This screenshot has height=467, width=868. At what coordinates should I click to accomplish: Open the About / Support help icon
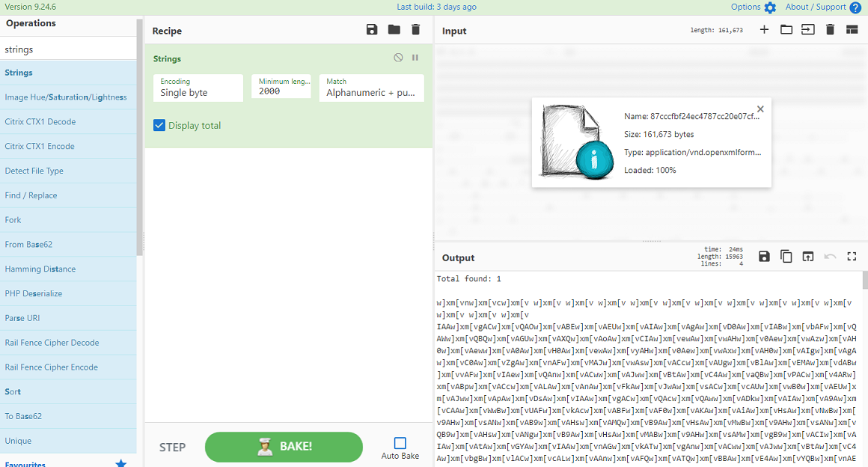pyautogui.click(x=855, y=7)
